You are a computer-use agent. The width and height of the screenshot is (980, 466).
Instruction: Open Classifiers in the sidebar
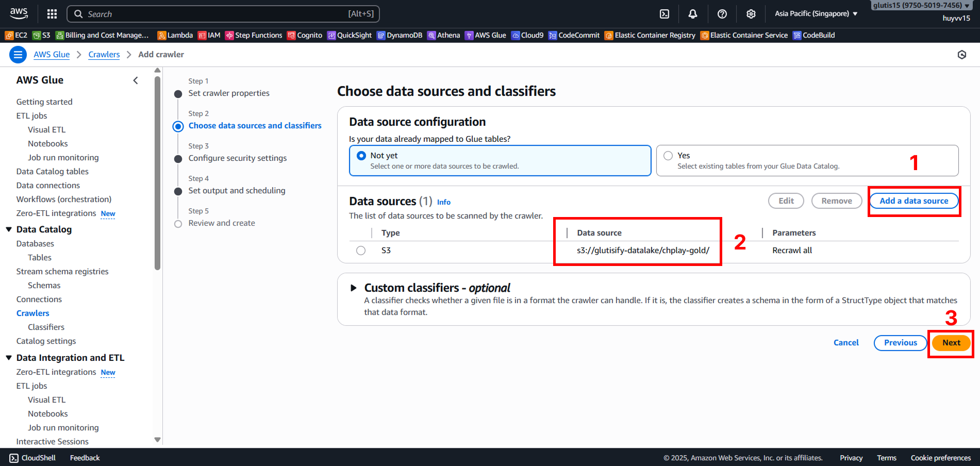click(x=46, y=327)
